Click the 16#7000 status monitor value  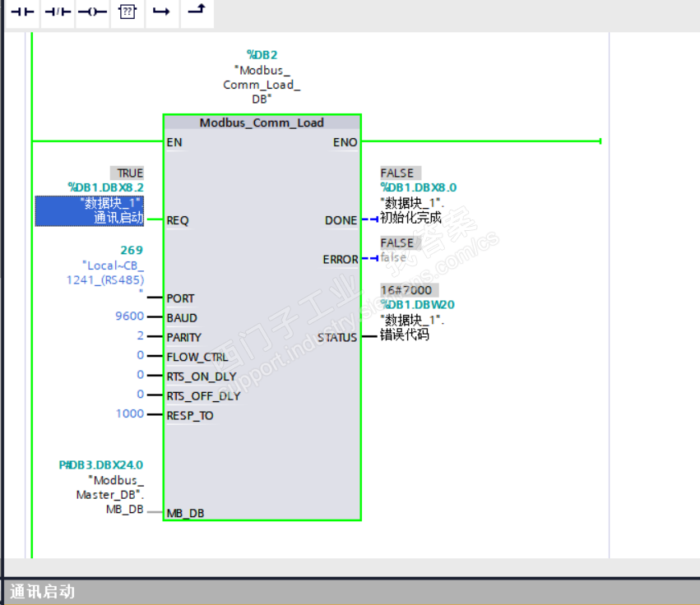[x=409, y=290]
